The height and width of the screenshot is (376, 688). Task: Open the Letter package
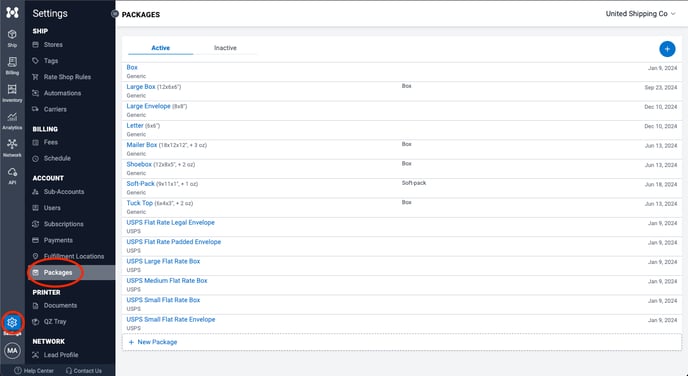[x=135, y=125]
